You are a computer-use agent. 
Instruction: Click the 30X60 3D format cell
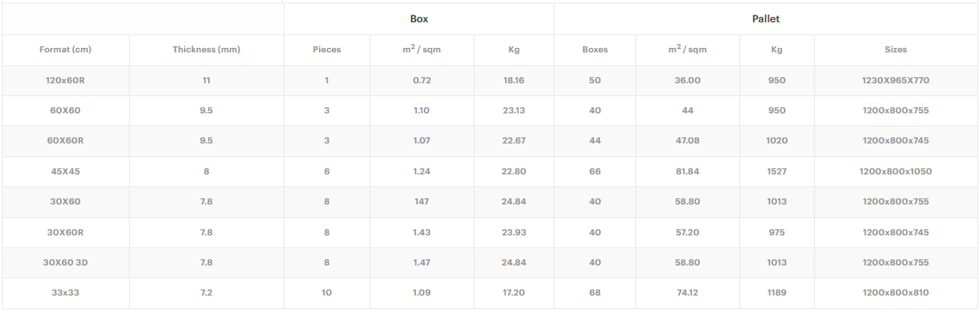tap(65, 263)
